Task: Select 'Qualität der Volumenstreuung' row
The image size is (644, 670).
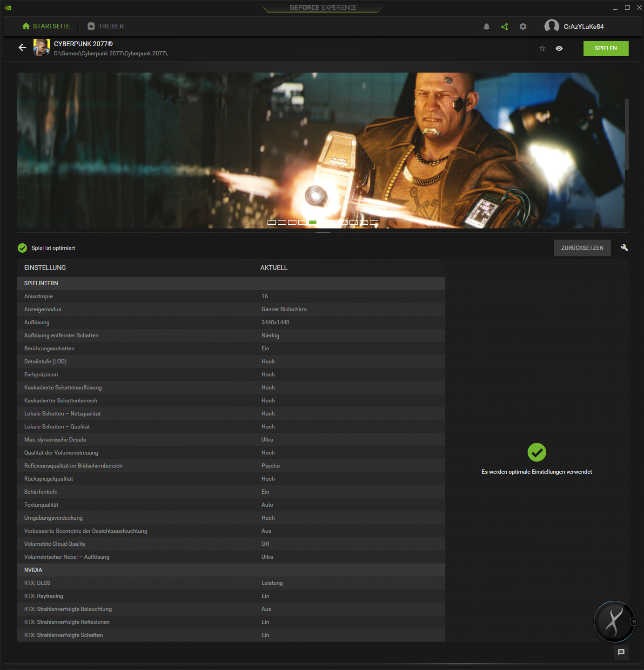Action: pyautogui.click(x=231, y=453)
